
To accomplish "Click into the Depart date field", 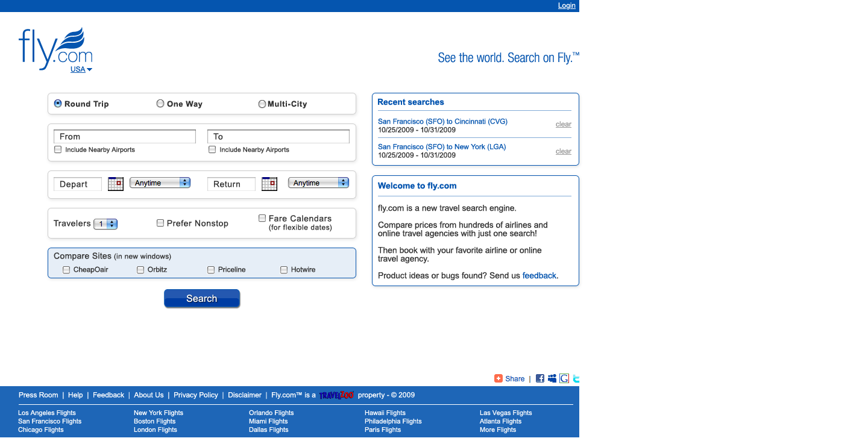I will tap(78, 184).
